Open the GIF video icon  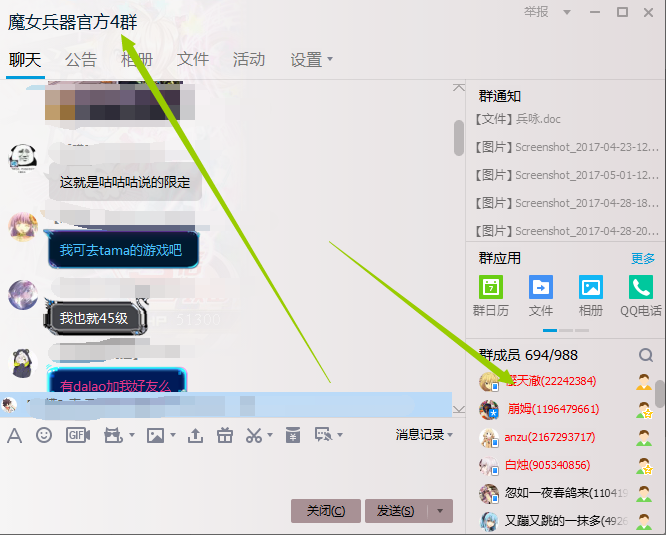[78, 435]
